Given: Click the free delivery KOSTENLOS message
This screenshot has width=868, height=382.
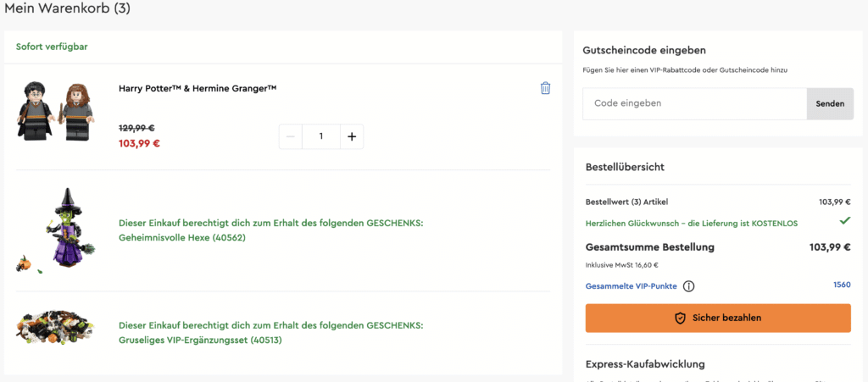Looking at the screenshot, I should [x=692, y=224].
